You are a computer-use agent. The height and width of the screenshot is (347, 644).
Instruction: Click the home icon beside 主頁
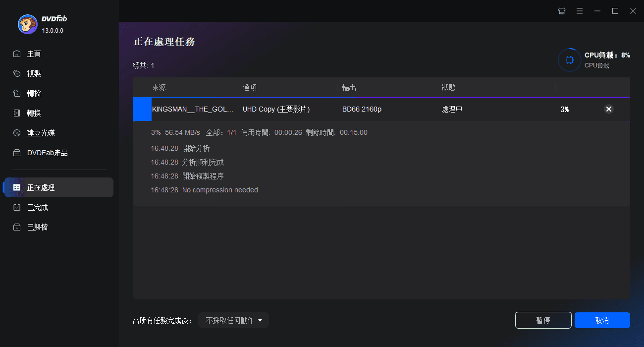[x=17, y=54]
